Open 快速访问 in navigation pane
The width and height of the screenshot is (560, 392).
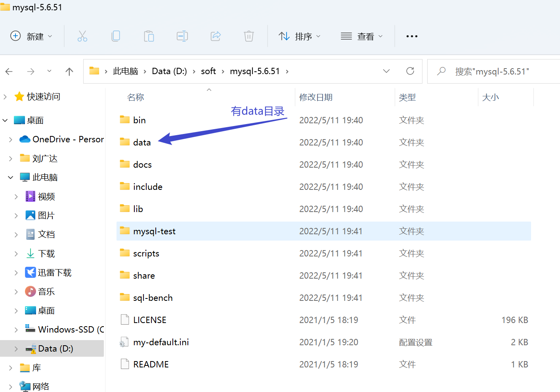(x=44, y=97)
